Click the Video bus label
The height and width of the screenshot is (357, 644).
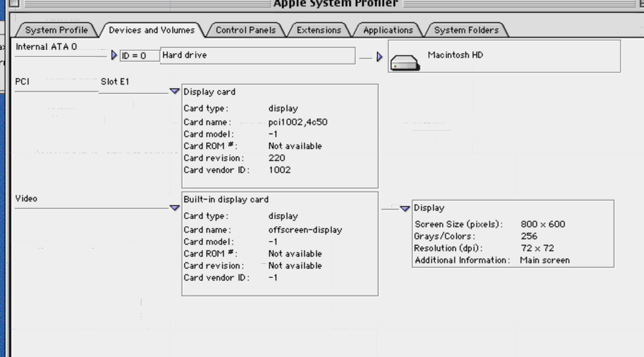(26, 199)
